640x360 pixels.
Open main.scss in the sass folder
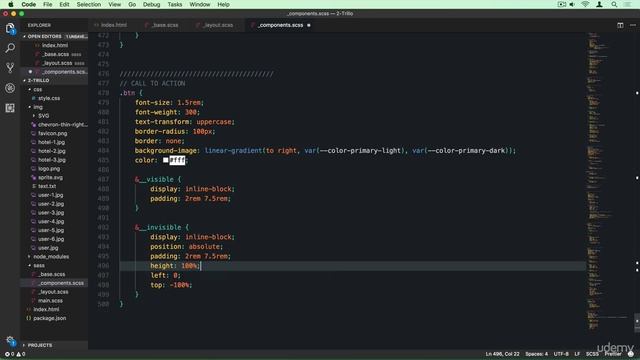click(x=50, y=301)
